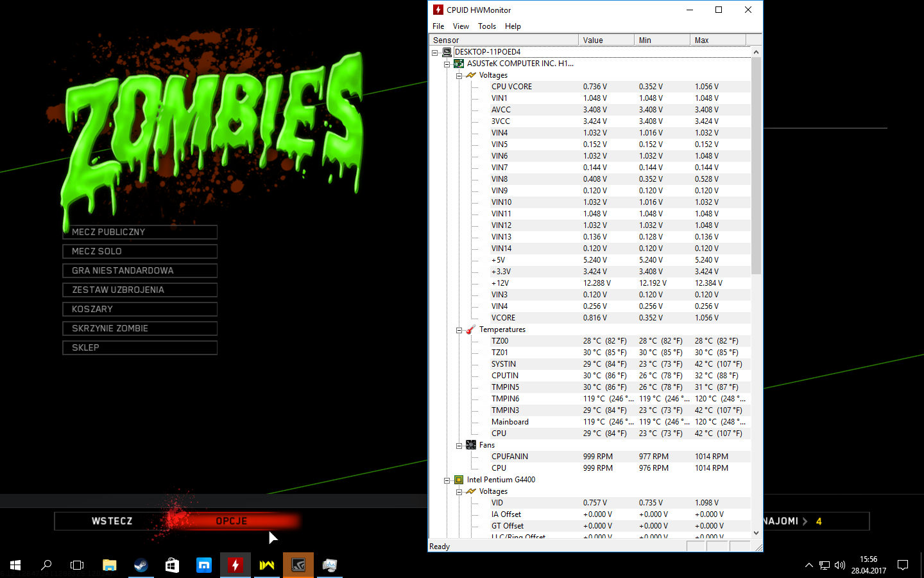
Task: Collapse the Fans section
Action: pos(459,446)
